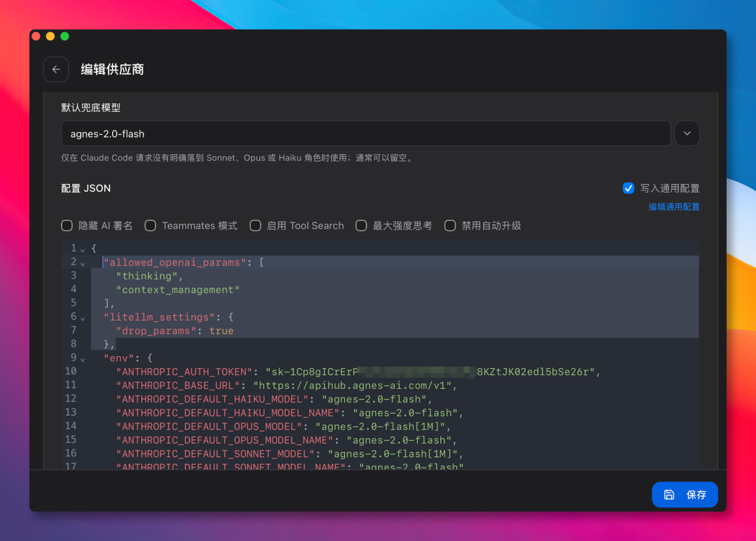Click the "env" key on line 9
Screen dimensions: 756x541
[x=119, y=358]
